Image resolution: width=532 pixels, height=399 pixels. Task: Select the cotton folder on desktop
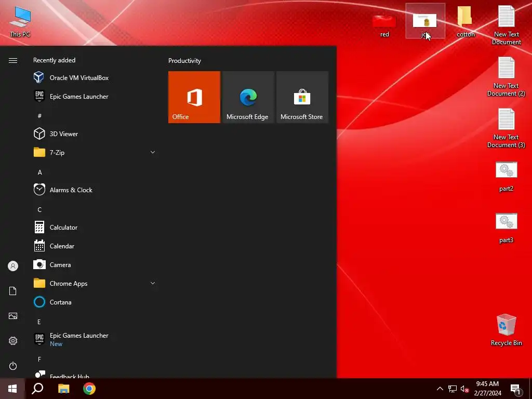pyautogui.click(x=465, y=21)
